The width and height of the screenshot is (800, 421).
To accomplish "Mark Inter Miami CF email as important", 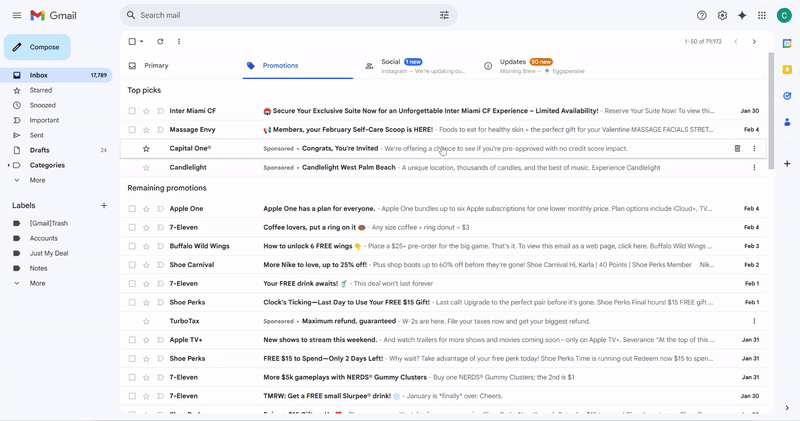I will pyautogui.click(x=160, y=111).
